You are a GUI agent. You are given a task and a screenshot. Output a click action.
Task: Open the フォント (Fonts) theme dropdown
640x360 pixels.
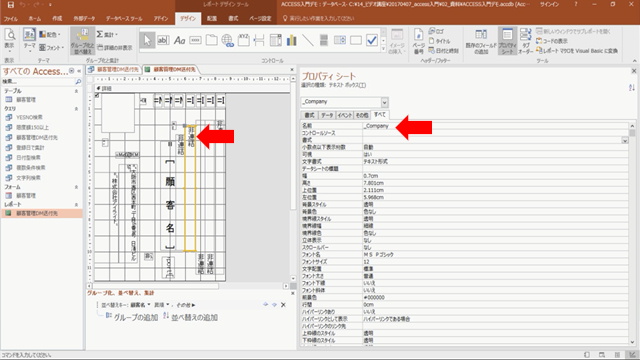[52, 48]
